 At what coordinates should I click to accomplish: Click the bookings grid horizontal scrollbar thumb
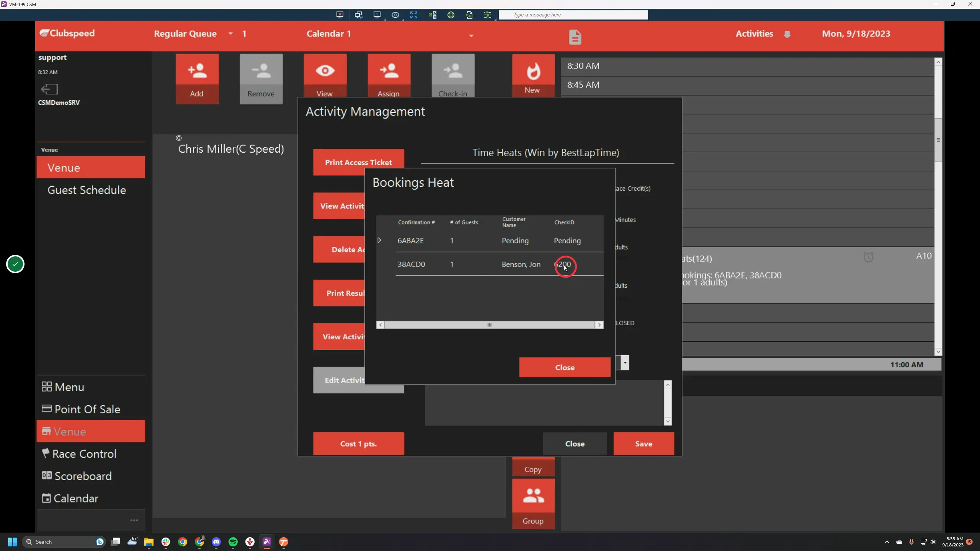pos(489,325)
